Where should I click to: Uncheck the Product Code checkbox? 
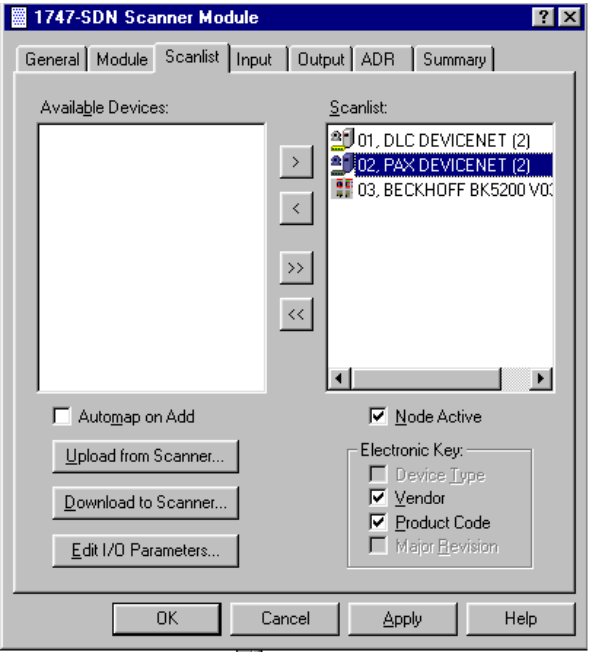(378, 522)
